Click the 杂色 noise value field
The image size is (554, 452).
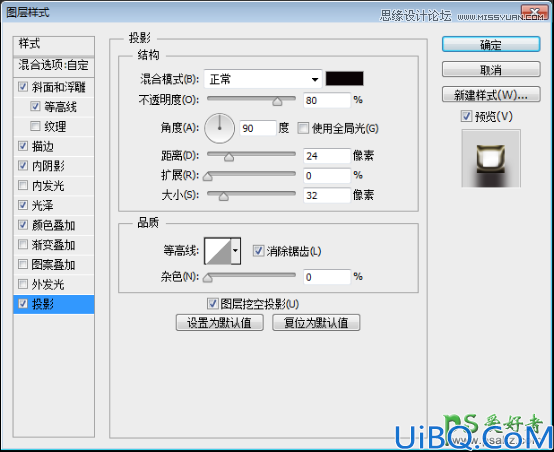coord(327,277)
